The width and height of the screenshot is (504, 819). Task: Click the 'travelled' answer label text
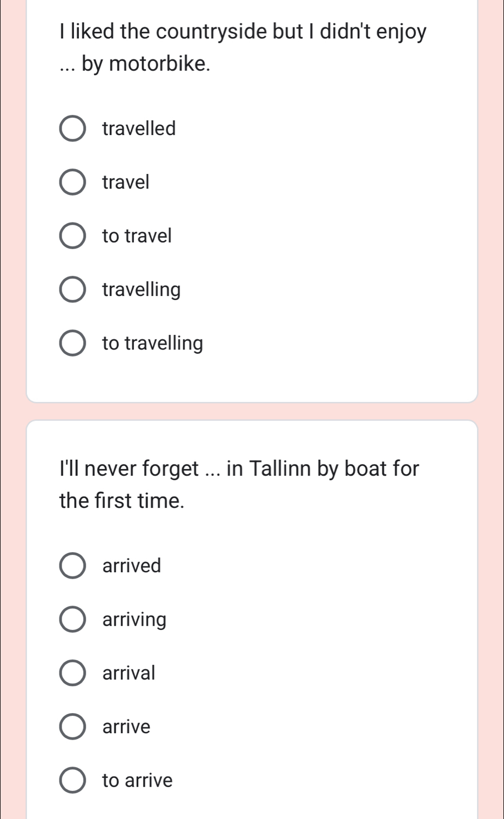(139, 129)
